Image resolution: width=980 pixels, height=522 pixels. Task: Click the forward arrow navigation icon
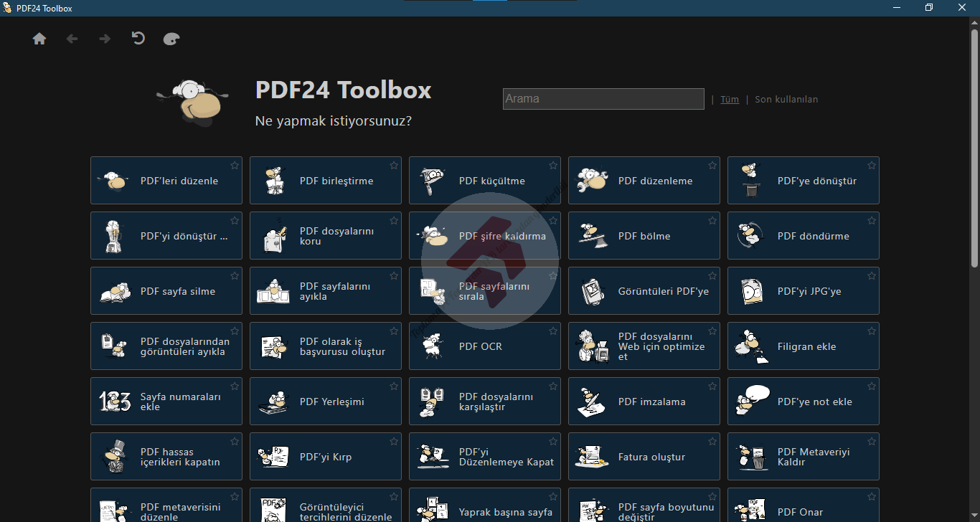point(105,39)
